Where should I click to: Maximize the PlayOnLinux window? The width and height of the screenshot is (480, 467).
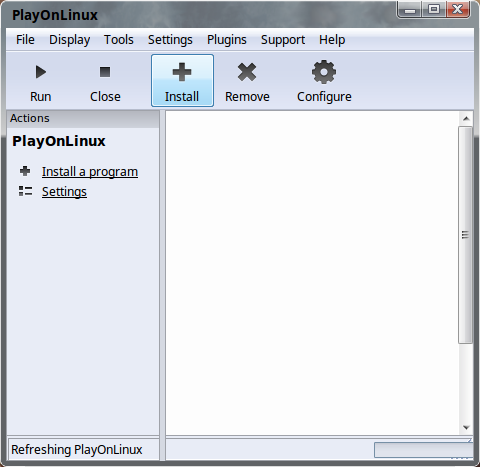click(434, 9)
